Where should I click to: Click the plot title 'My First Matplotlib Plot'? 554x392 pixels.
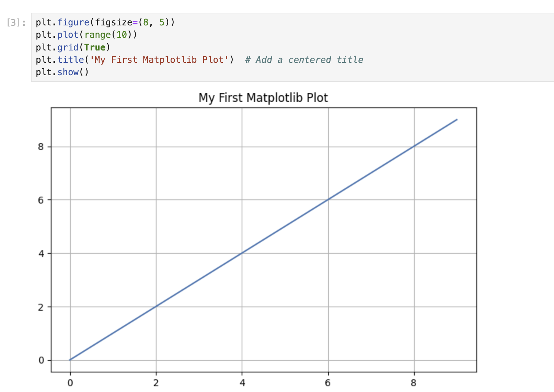[263, 97]
